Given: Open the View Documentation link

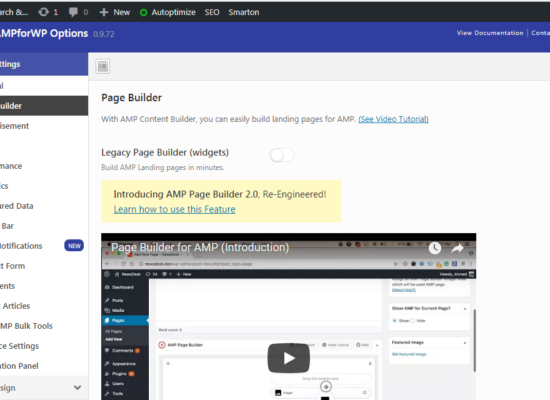Looking at the screenshot, I should tap(490, 33).
